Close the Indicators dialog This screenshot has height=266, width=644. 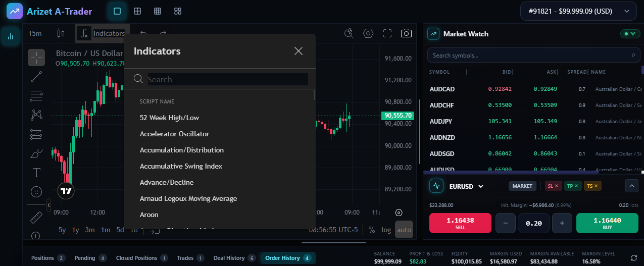(x=299, y=51)
